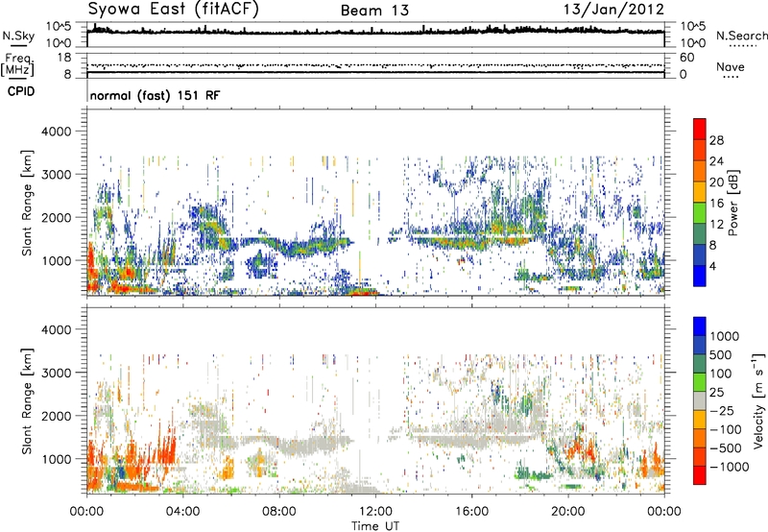The width and height of the screenshot is (768, 532).
Task: Click the red top segment of the Power color bar
Action: [x=700, y=129]
